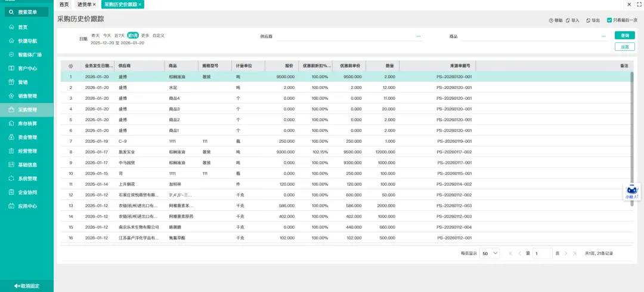The height and width of the screenshot is (292, 644).
Task: Click the 导入 import icon button
Action: point(572,20)
